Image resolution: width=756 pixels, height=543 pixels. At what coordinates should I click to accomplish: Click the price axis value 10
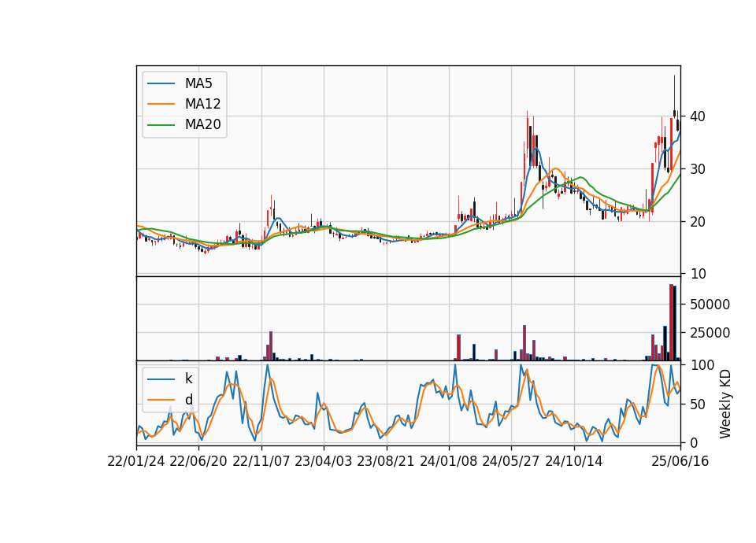698,274
